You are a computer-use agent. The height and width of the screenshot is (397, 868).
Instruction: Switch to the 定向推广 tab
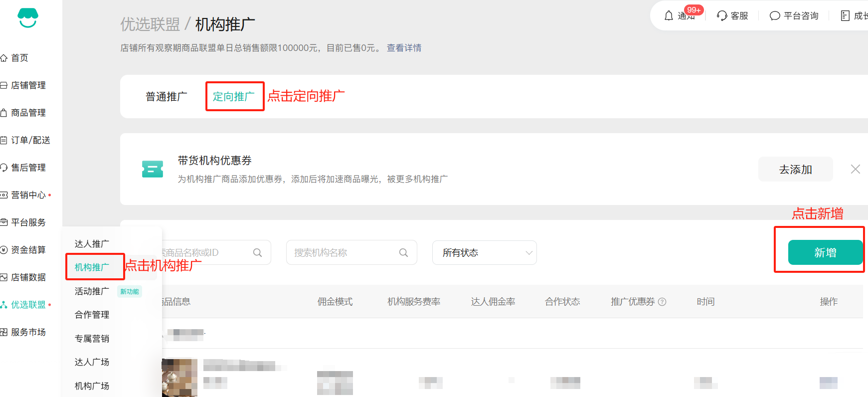pos(233,97)
